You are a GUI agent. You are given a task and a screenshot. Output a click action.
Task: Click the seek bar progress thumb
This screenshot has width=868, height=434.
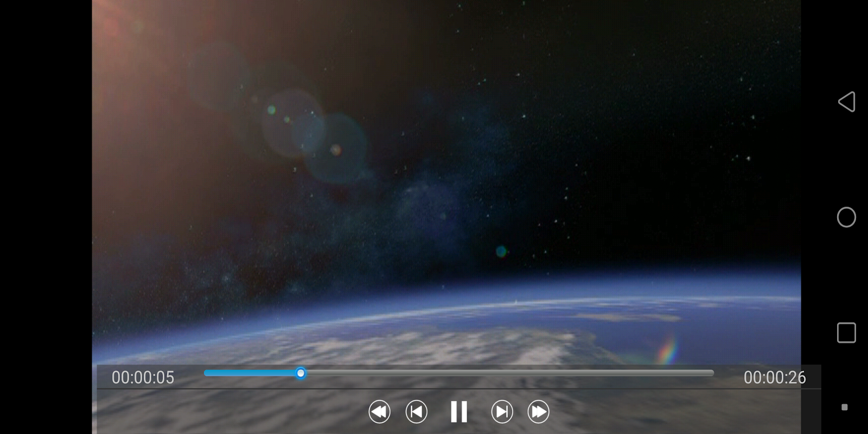(x=301, y=373)
